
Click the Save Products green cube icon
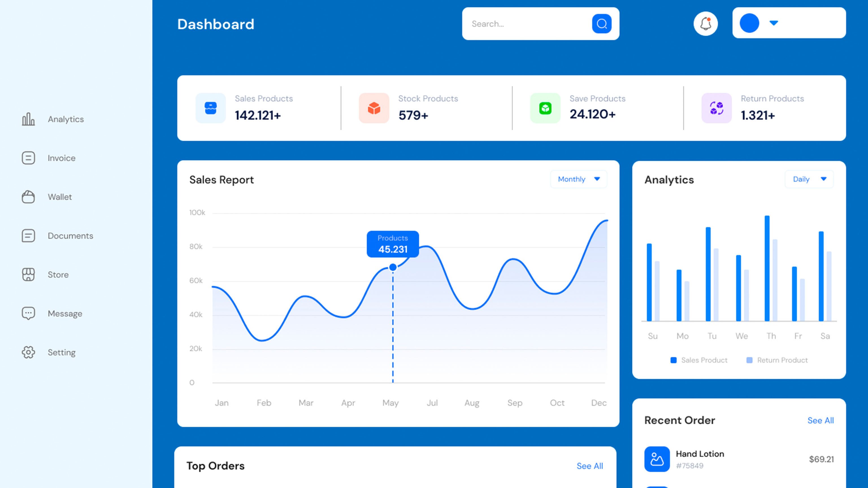tap(545, 108)
